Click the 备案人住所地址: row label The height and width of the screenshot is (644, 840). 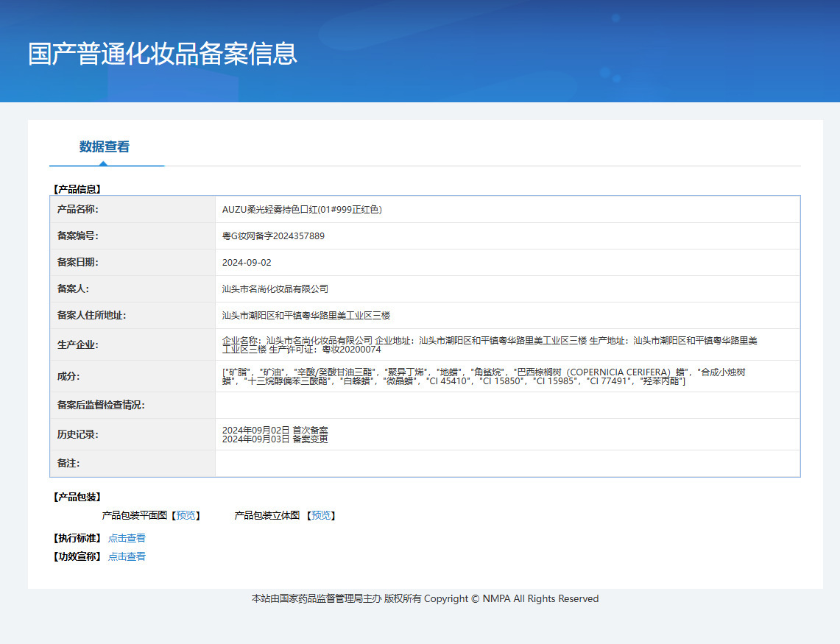coord(91,316)
